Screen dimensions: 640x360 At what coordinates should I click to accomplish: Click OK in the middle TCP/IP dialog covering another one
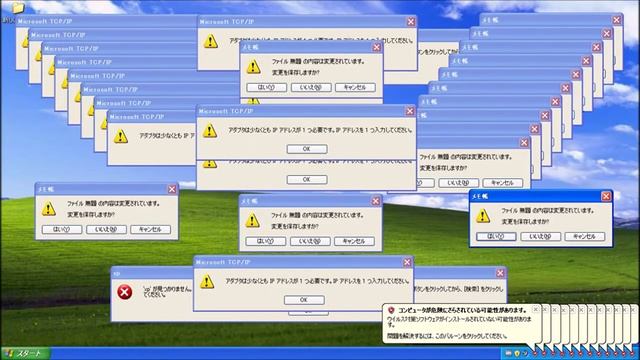click(307, 149)
